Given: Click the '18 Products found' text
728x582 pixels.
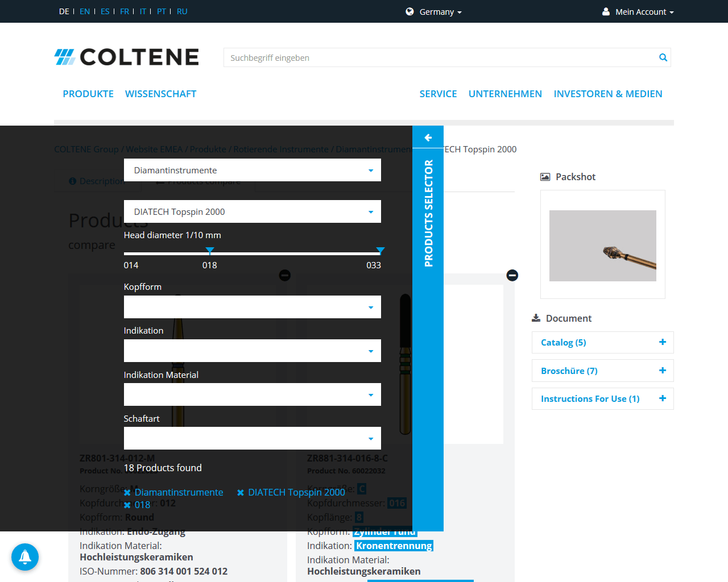Looking at the screenshot, I should pyautogui.click(x=163, y=468).
